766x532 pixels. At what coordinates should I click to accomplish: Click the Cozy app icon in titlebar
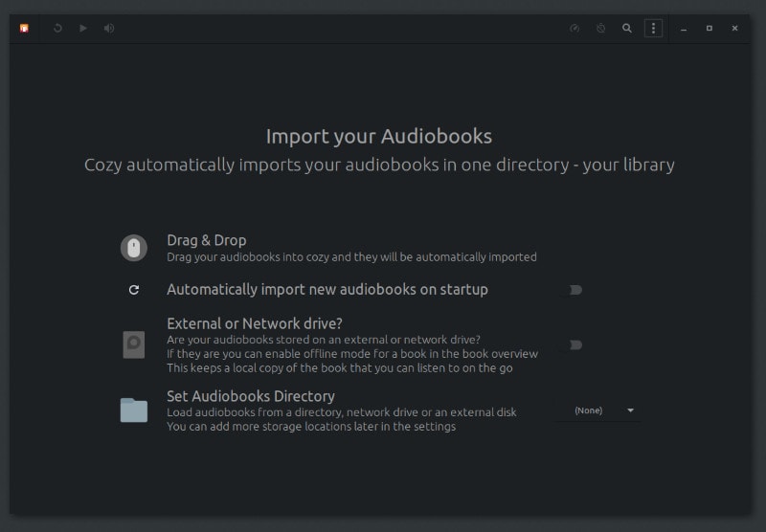point(24,29)
